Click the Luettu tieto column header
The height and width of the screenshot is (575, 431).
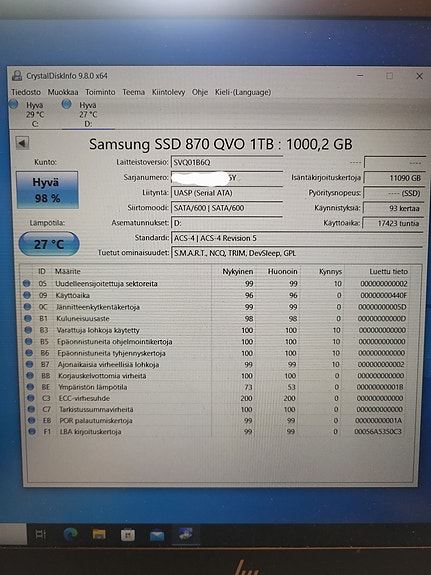[x=388, y=271]
